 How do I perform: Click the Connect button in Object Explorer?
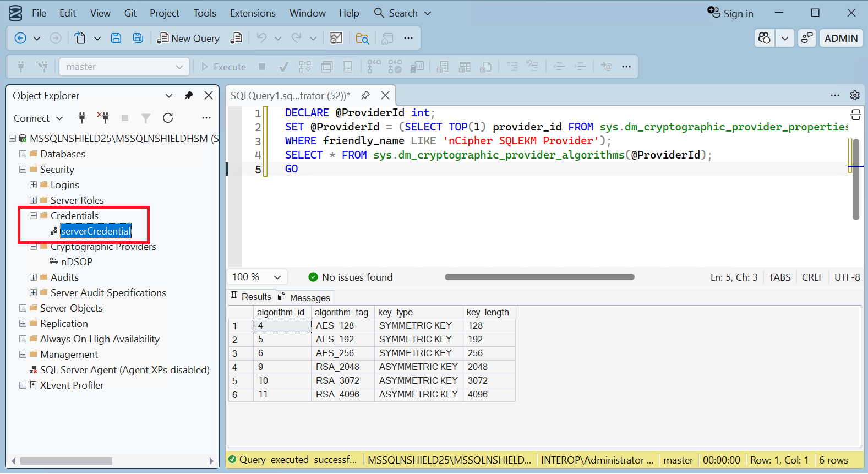(38, 118)
